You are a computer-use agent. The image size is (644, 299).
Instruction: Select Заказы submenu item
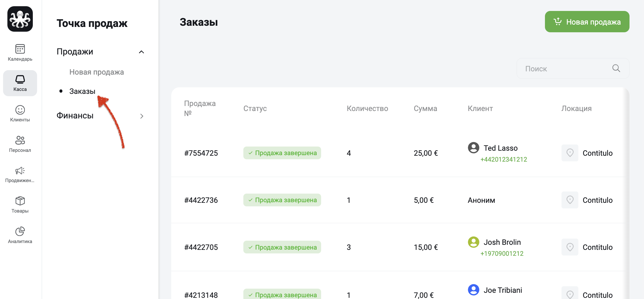(82, 91)
